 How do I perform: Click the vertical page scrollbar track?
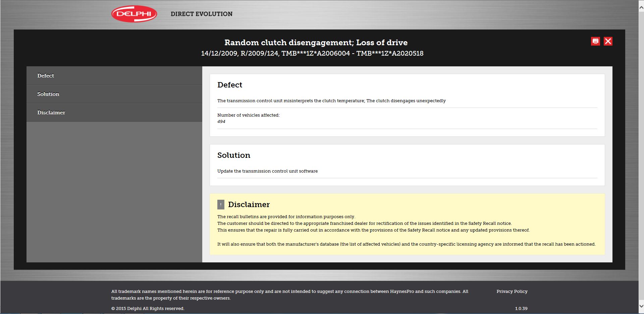[641, 151]
